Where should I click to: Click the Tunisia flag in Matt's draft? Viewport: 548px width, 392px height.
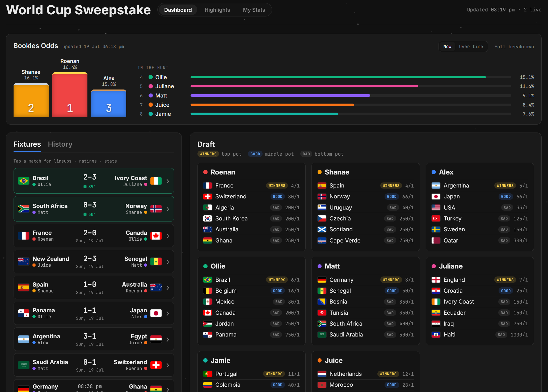(322, 313)
